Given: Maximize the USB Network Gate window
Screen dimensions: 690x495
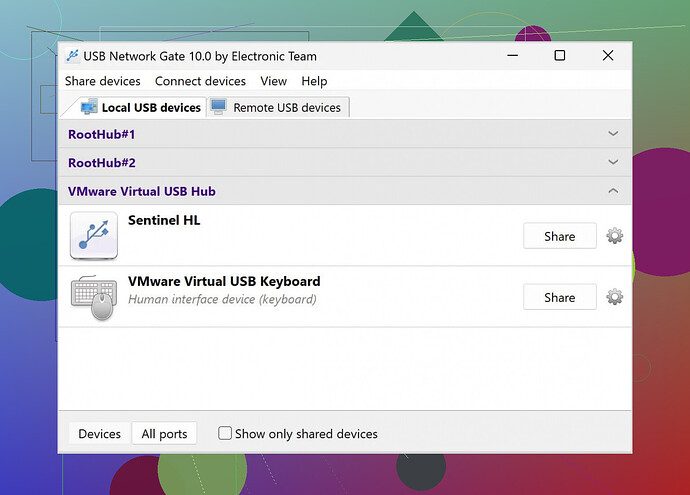Looking at the screenshot, I should 560,55.
